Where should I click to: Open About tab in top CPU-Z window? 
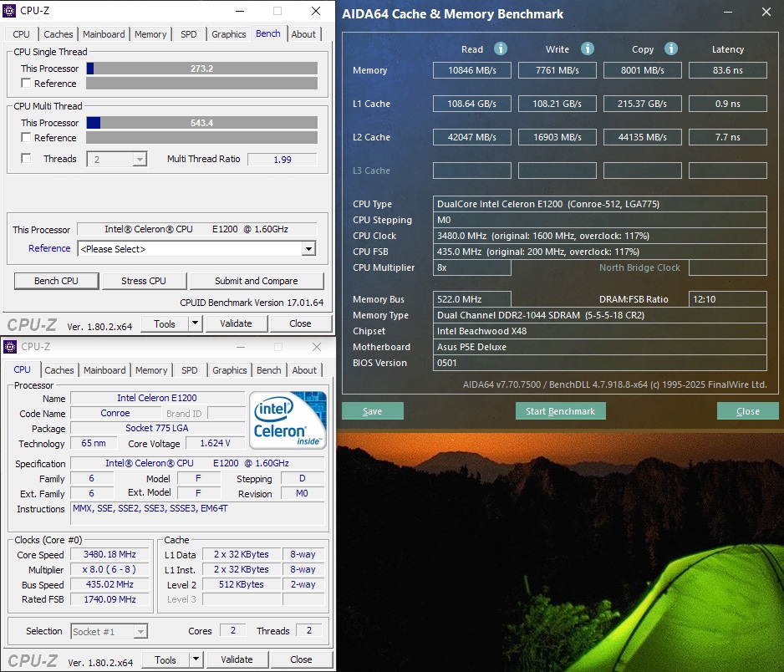[x=303, y=34]
